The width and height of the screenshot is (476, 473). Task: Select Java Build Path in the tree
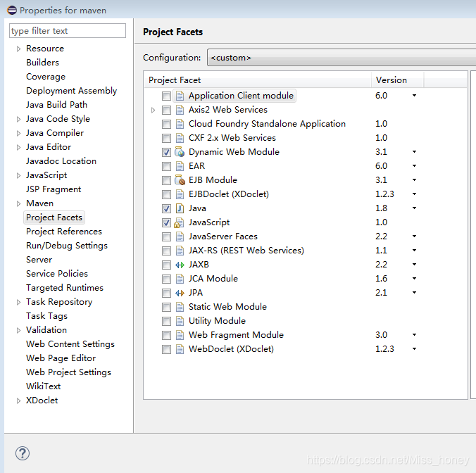pyautogui.click(x=56, y=105)
